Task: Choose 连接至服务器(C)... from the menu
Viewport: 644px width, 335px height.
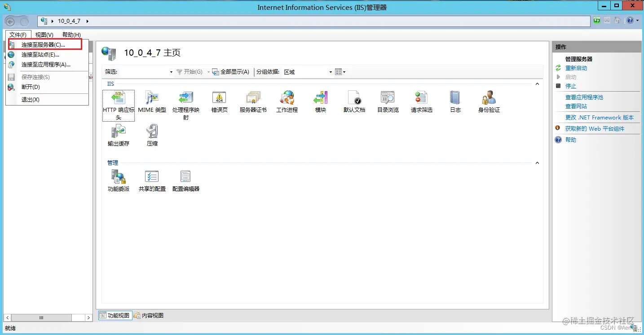Action: coord(47,45)
